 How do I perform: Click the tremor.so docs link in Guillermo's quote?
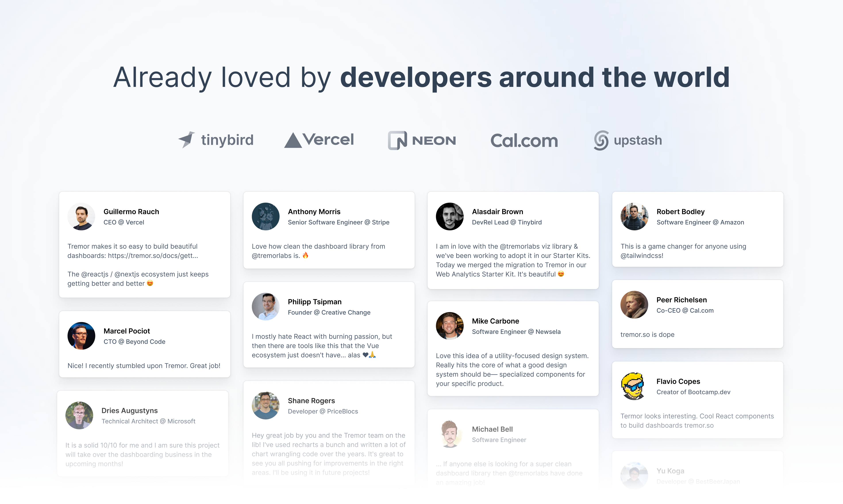click(153, 256)
